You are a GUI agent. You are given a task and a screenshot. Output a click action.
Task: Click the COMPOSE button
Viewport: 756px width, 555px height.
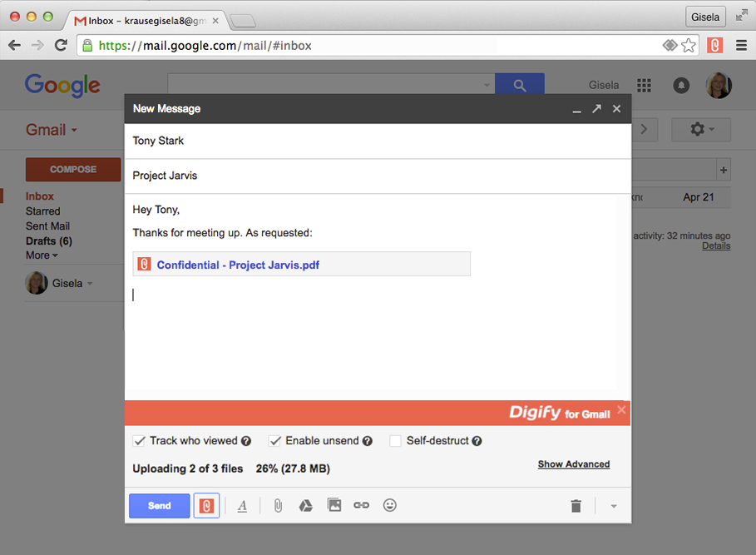click(73, 169)
